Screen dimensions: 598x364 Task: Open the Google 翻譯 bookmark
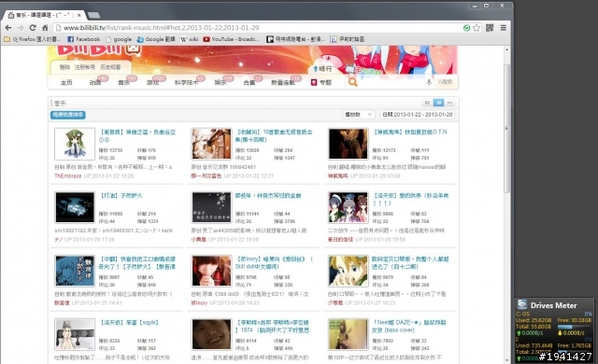click(x=156, y=39)
